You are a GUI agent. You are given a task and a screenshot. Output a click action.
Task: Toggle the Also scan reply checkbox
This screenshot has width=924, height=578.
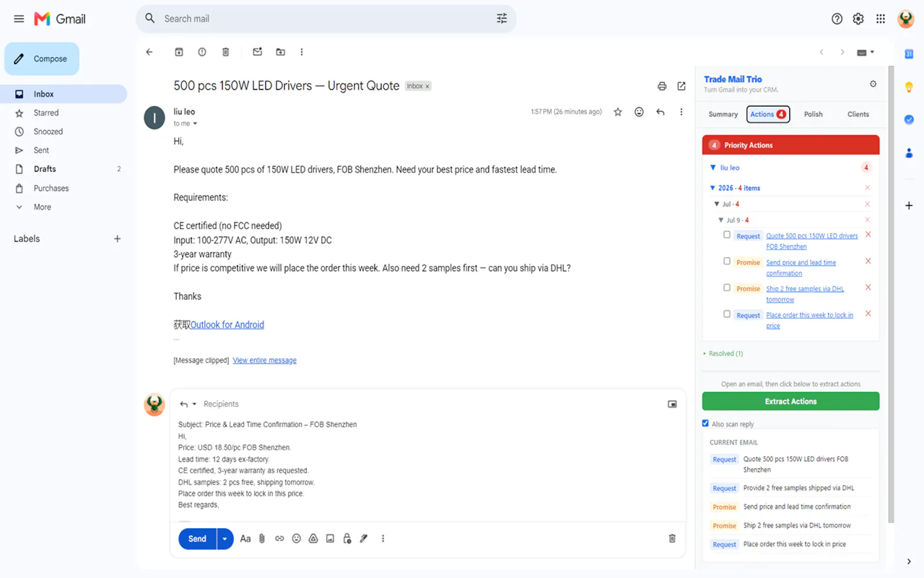pyautogui.click(x=705, y=423)
